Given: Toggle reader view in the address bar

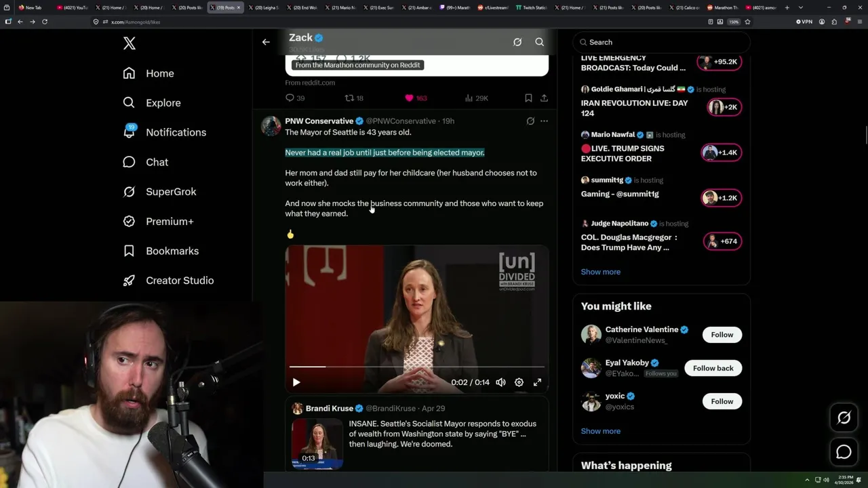Looking at the screenshot, I should coord(711,22).
